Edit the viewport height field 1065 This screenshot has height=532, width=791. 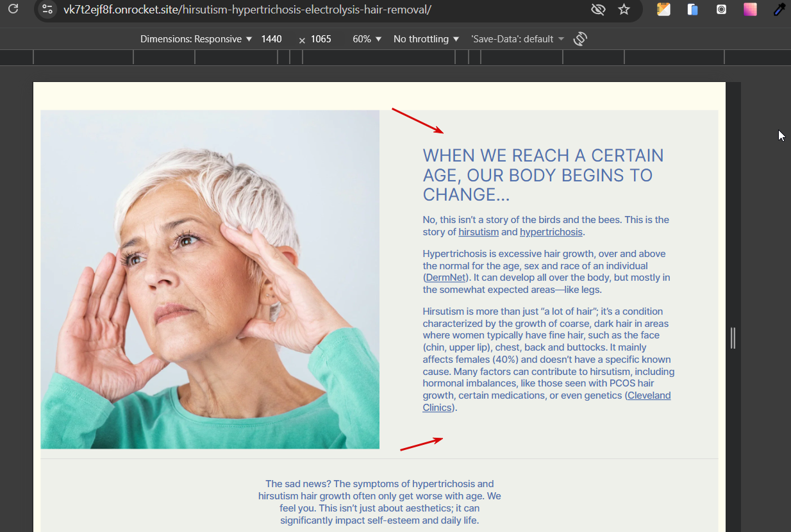tap(321, 39)
